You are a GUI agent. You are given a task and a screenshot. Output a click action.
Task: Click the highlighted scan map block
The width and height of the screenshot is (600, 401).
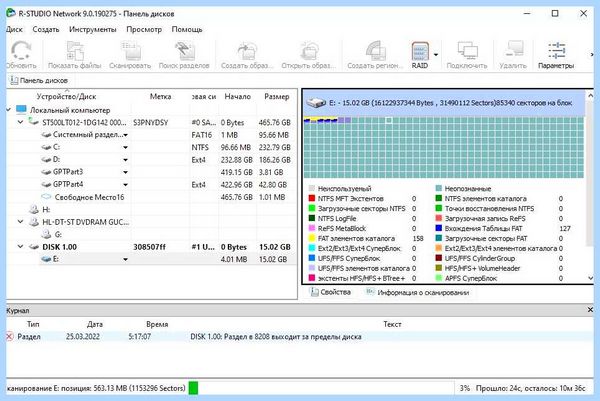(x=389, y=120)
